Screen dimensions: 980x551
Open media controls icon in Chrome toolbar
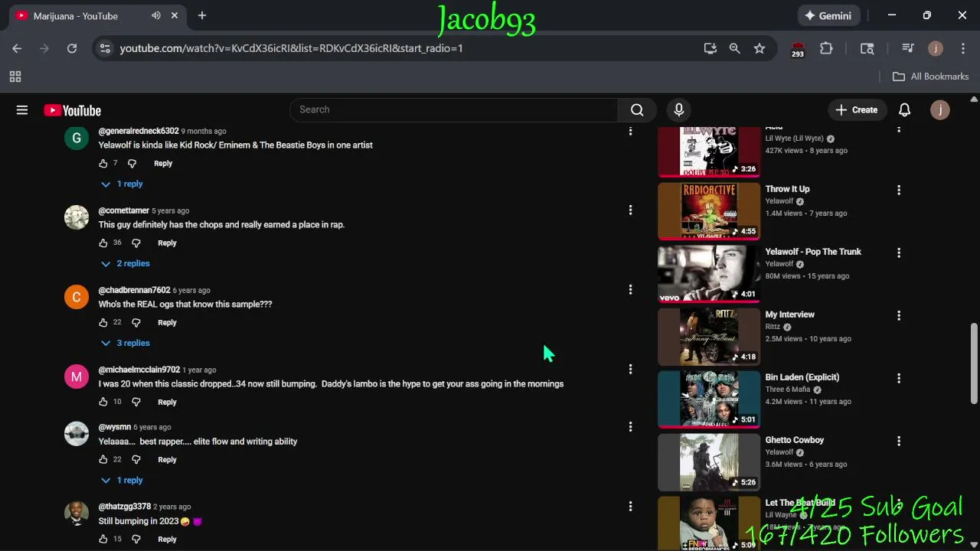(908, 48)
